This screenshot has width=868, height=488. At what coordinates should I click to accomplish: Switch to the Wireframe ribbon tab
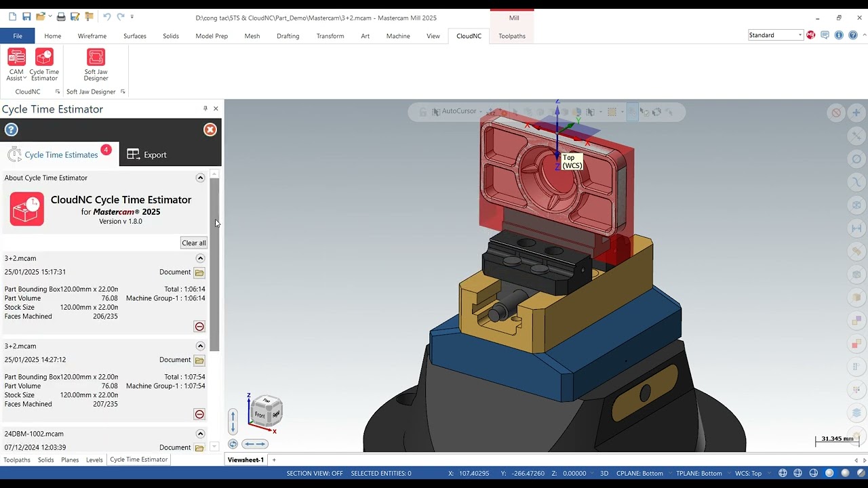92,36
